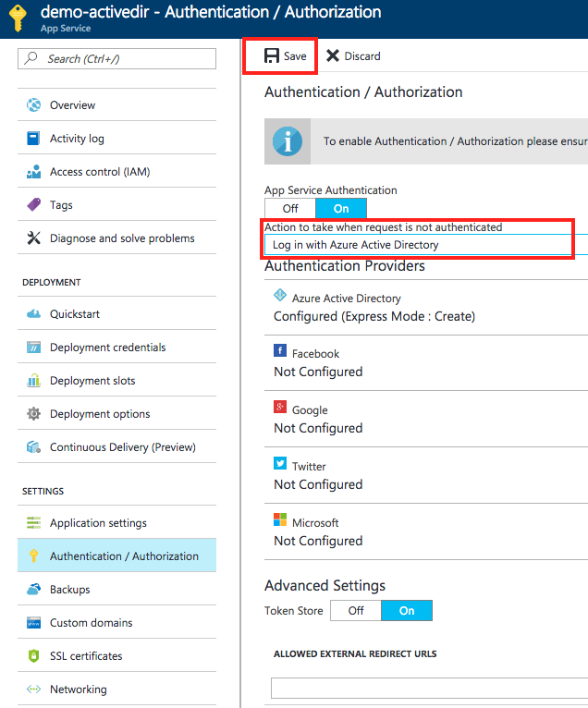This screenshot has height=708, width=588.
Task: Click the Deployment slots chart icon
Action: [34, 380]
